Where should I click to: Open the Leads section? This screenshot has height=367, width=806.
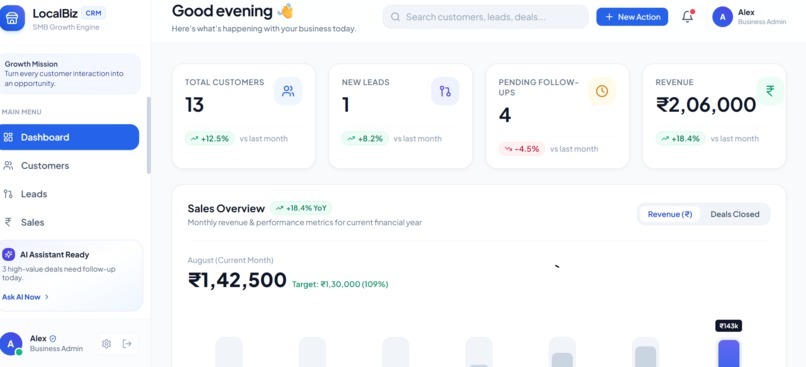coord(68,194)
